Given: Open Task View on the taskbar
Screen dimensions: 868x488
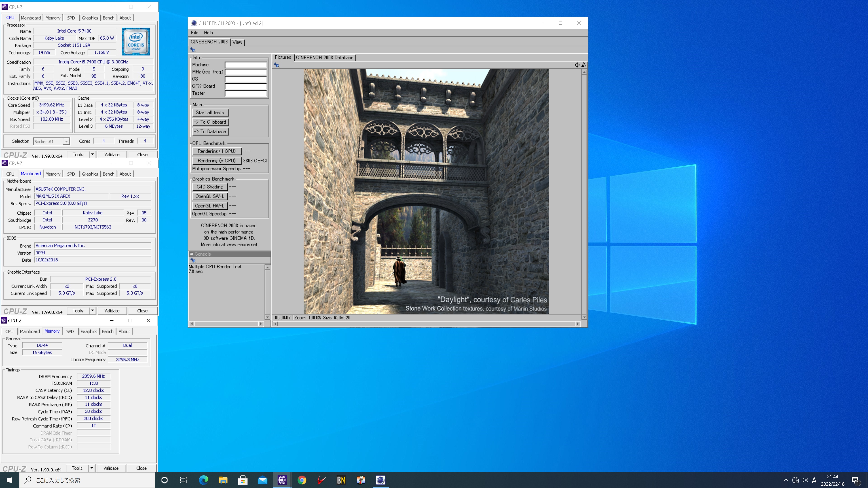Looking at the screenshot, I should 184,480.
